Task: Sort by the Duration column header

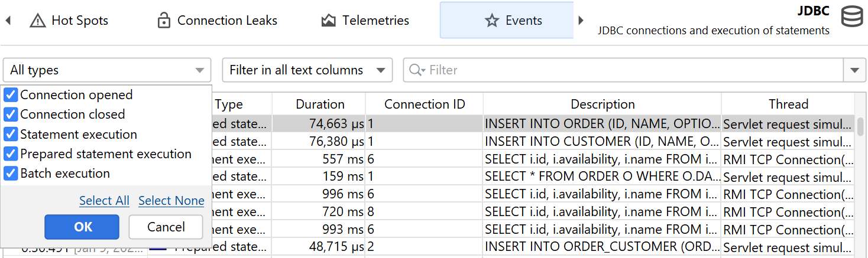Action: pyautogui.click(x=319, y=104)
